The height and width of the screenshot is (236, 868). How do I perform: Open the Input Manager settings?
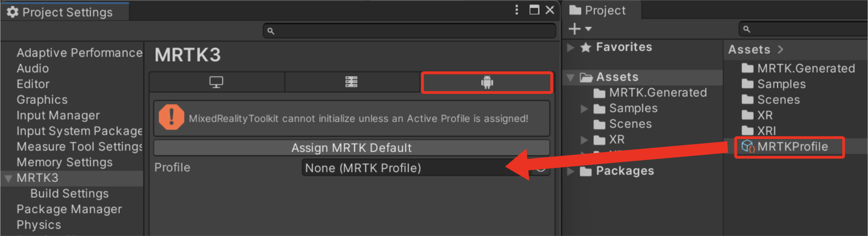(58, 115)
